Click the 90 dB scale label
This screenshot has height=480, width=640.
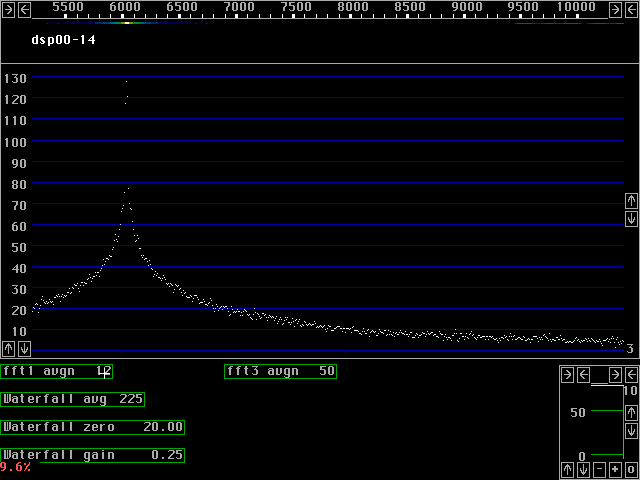click(x=18, y=163)
